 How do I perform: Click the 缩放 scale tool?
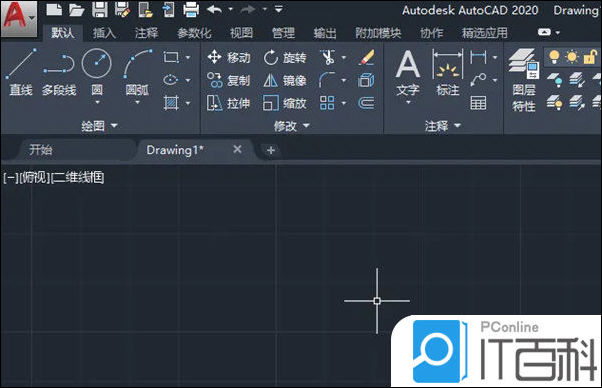(285, 103)
